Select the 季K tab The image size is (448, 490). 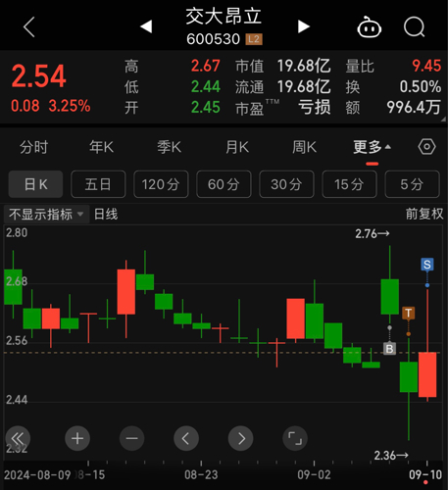(x=170, y=147)
